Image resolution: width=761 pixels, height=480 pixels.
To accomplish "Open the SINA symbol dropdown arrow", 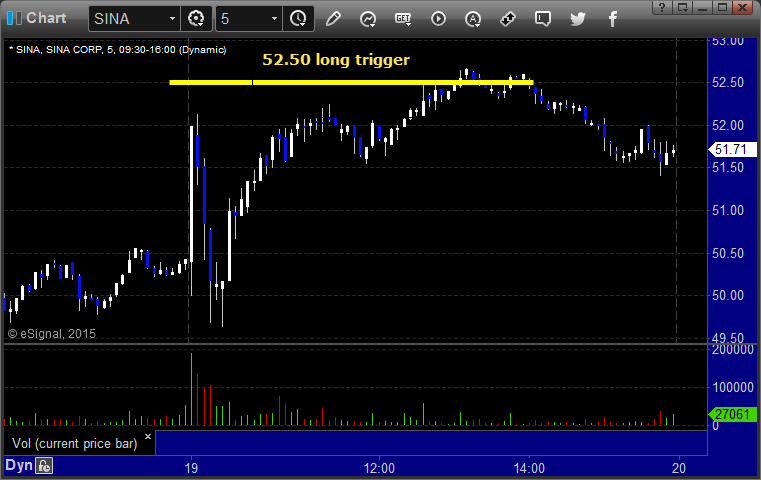I will pyautogui.click(x=172, y=19).
